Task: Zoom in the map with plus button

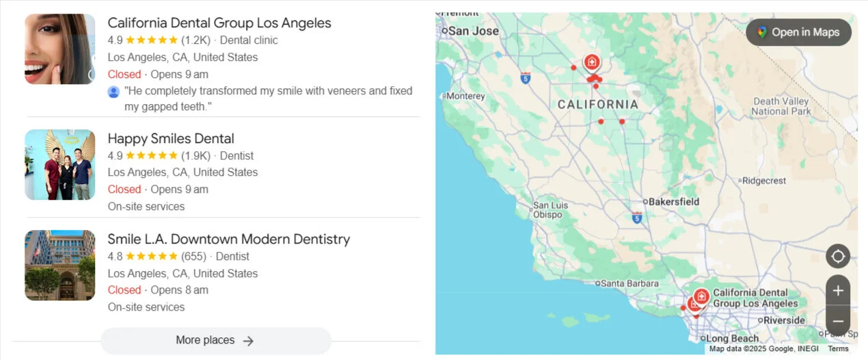Action: [838, 290]
